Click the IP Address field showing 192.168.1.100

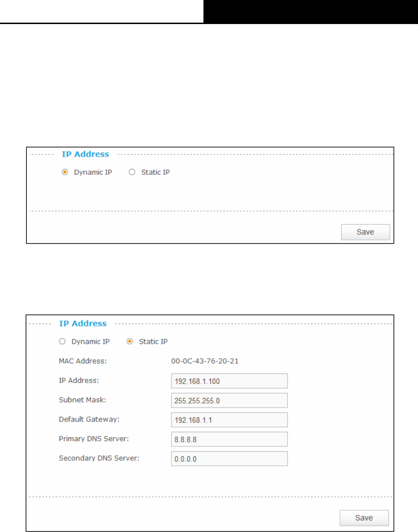(229, 381)
